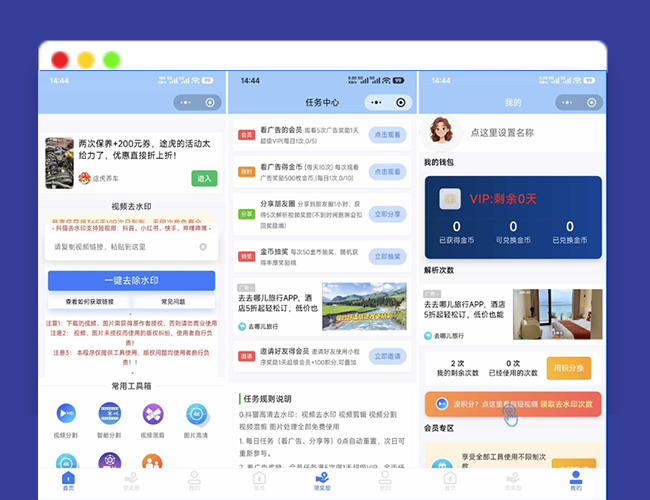The image size is (650, 500).
Task: Open the 图片高清 4K tool icon
Action: pos(196,414)
